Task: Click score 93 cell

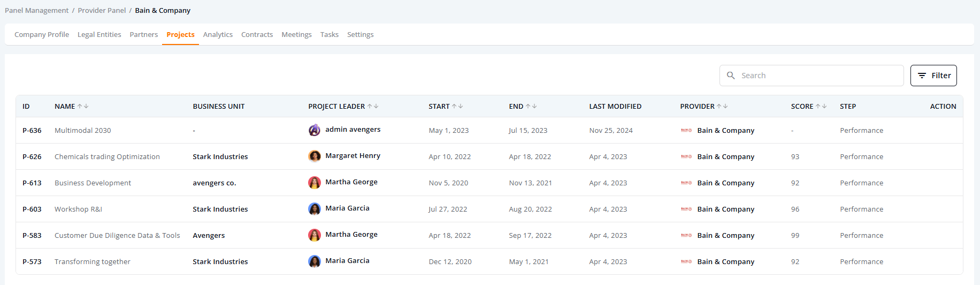Action: [x=795, y=156]
